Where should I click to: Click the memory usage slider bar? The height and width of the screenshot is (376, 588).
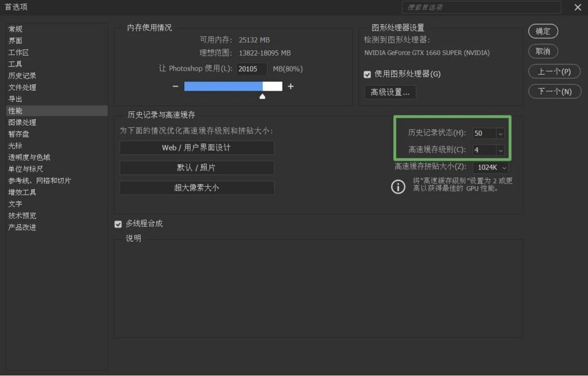pyautogui.click(x=233, y=86)
